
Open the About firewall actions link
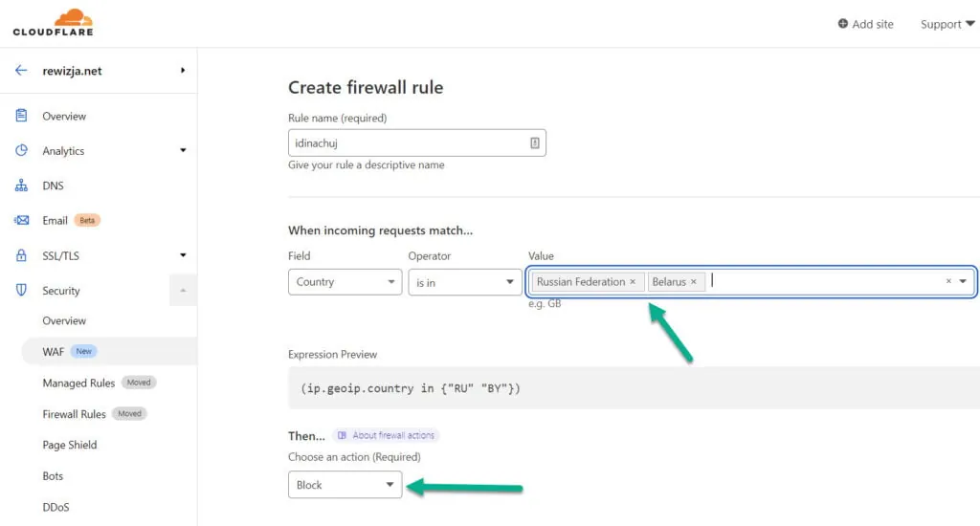386,435
